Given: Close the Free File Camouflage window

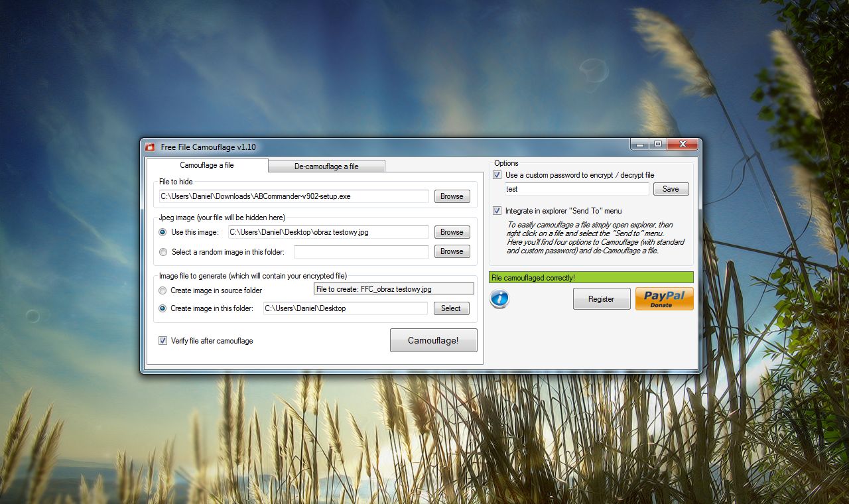Looking at the screenshot, I should pos(682,144).
